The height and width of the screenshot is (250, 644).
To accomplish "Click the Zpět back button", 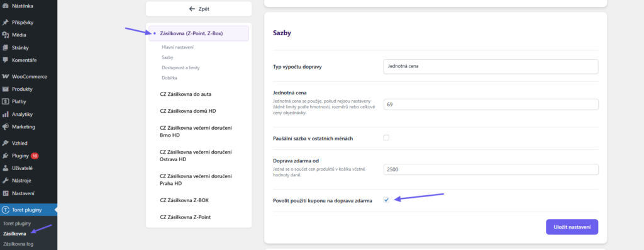I will [x=199, y=9].
